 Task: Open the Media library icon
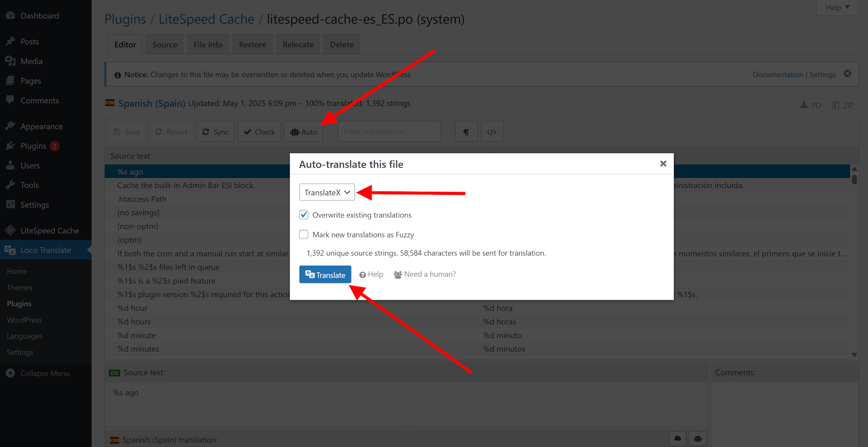click(x=10, y=61)
